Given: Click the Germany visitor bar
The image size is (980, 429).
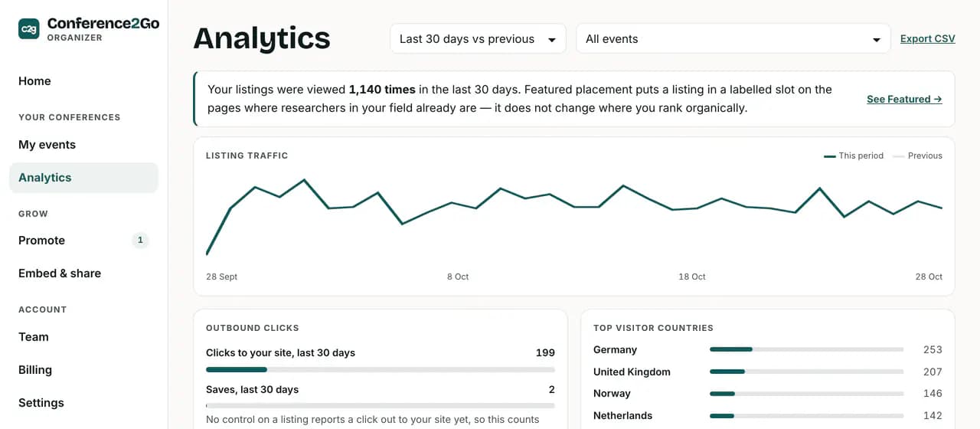Looking at the screenshot, I should 806,350.
